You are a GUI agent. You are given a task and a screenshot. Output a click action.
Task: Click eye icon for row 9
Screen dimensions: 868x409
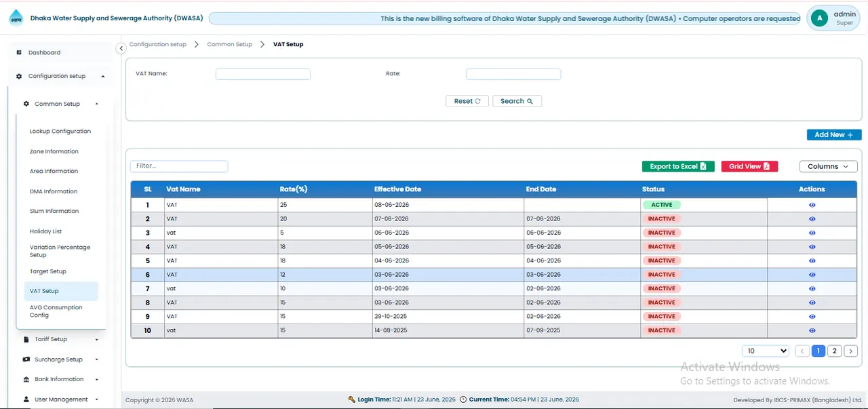click(x=812, y=316)
